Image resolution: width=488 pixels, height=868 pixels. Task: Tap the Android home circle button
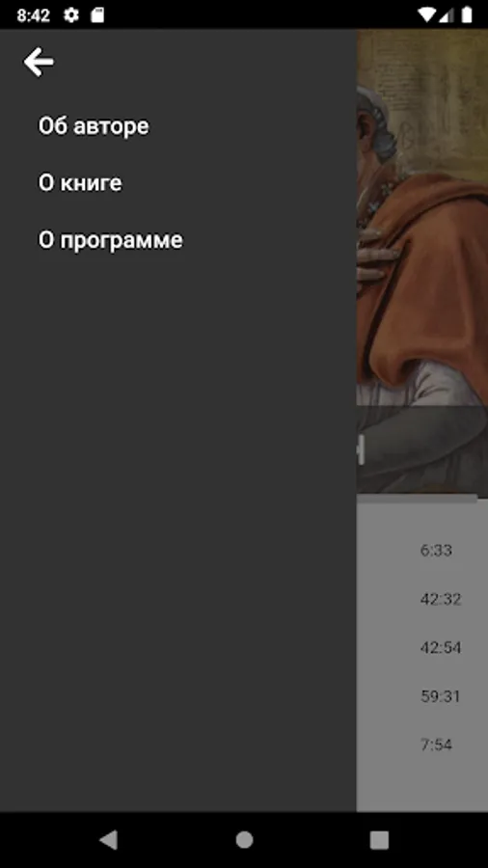click(244, 840)
